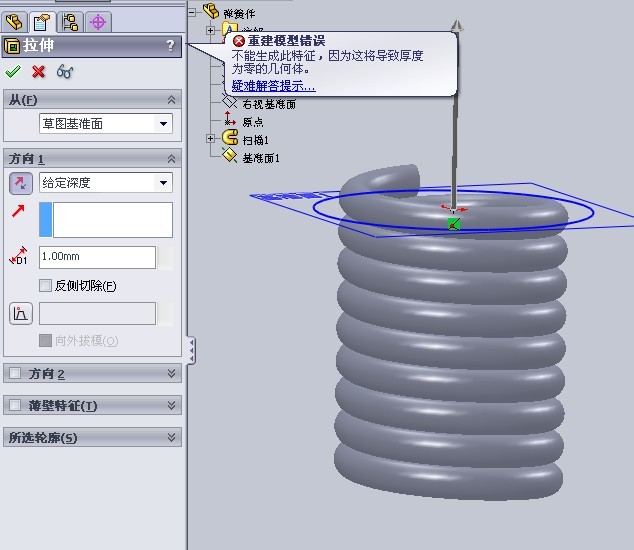Screen dimensions: 634x550
Task: Confirm the extrude with green checkmark
Action: pos(13,72)
